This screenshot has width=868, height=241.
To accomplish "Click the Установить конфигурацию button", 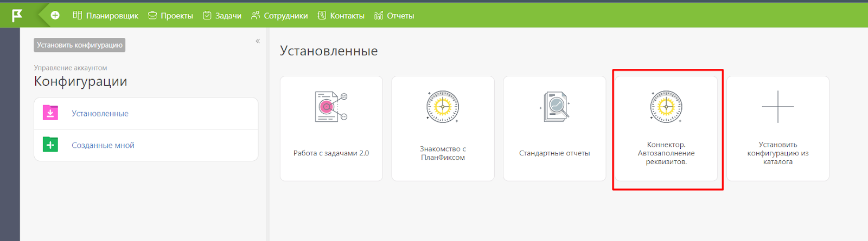I will (x=80, y=45).
